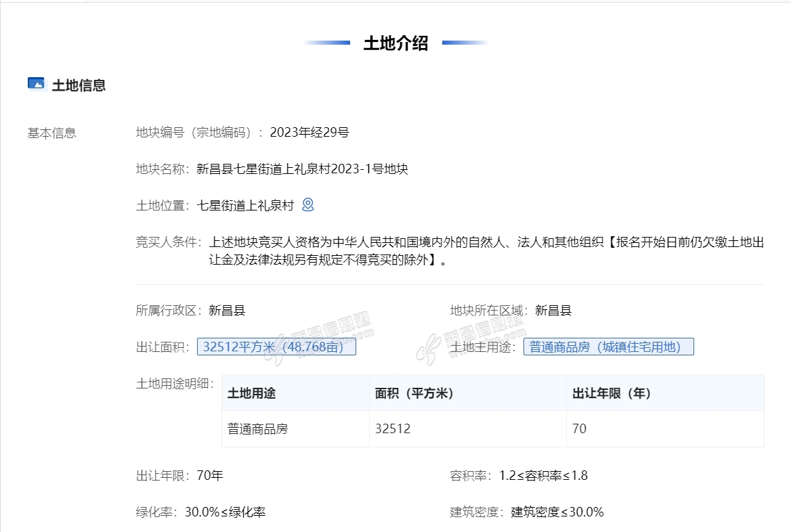Click the 土地介绍 section heading
This screenshot has height=532, width=791.
tap(396, 43)
